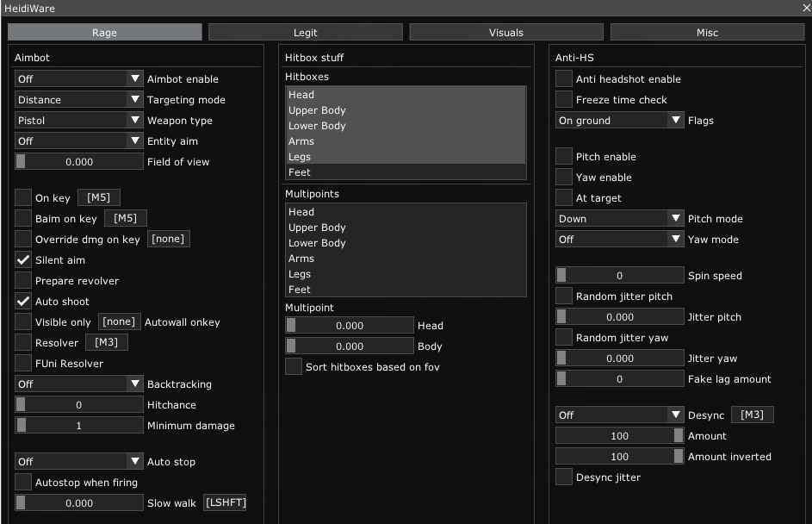Image resolution: width=812 pixels, height=524 pixels.
Task: Enable Prepare revolver checkbox
Action: point(22,280)
